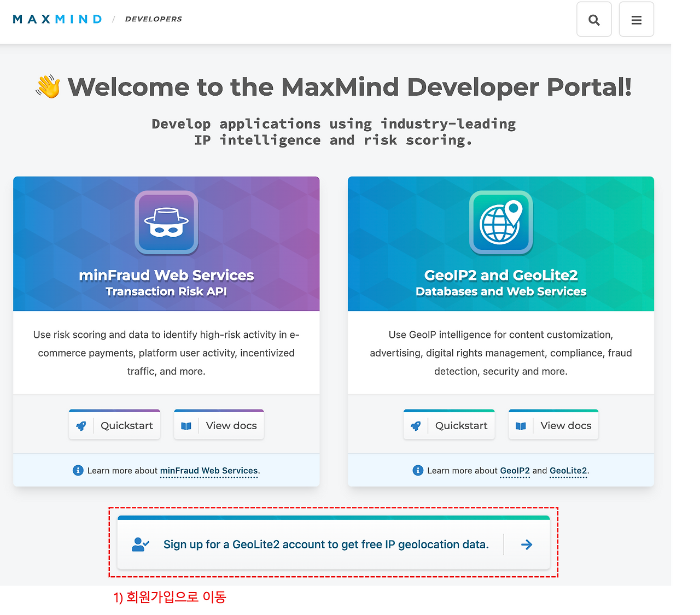This screenshot has height=615, width=700.
Task: Open the search button in header
Action: click(594, 20)
